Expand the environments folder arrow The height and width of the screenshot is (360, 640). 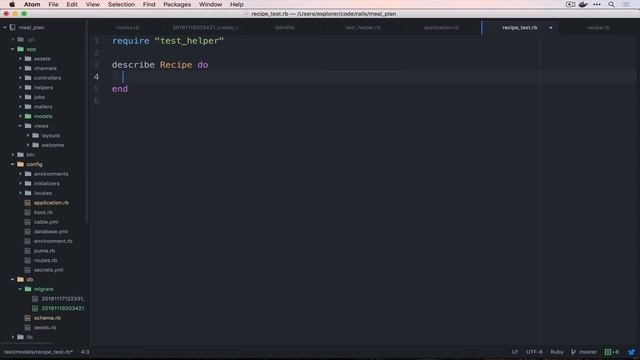[20, 174]
